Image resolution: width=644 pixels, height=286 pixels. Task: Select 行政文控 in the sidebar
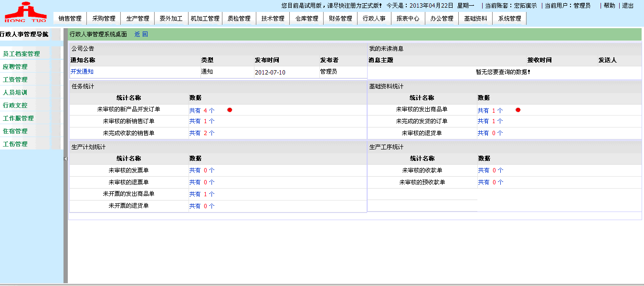click(15, 106)
